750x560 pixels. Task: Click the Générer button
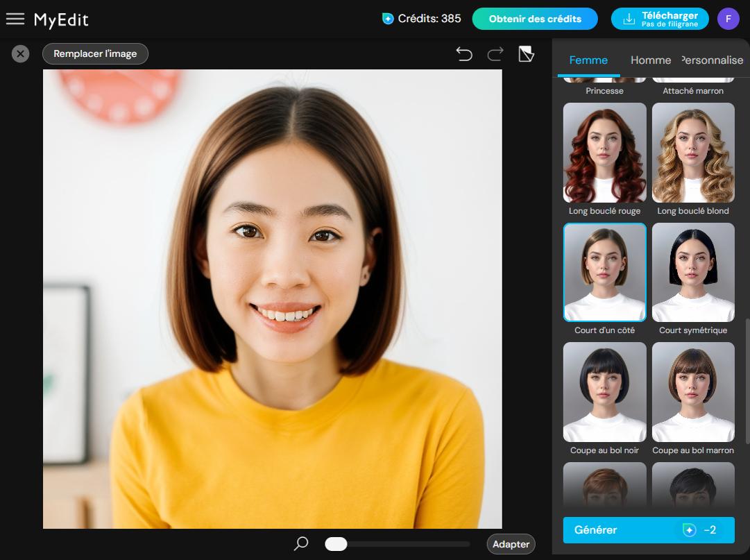pyautogui.click(x=649, y=530)
